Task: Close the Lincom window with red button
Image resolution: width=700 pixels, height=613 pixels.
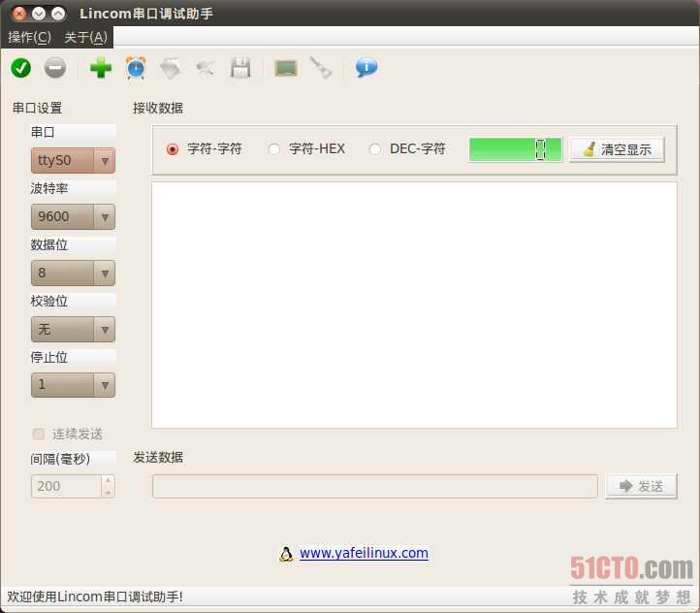Action: tap(18, 14)
